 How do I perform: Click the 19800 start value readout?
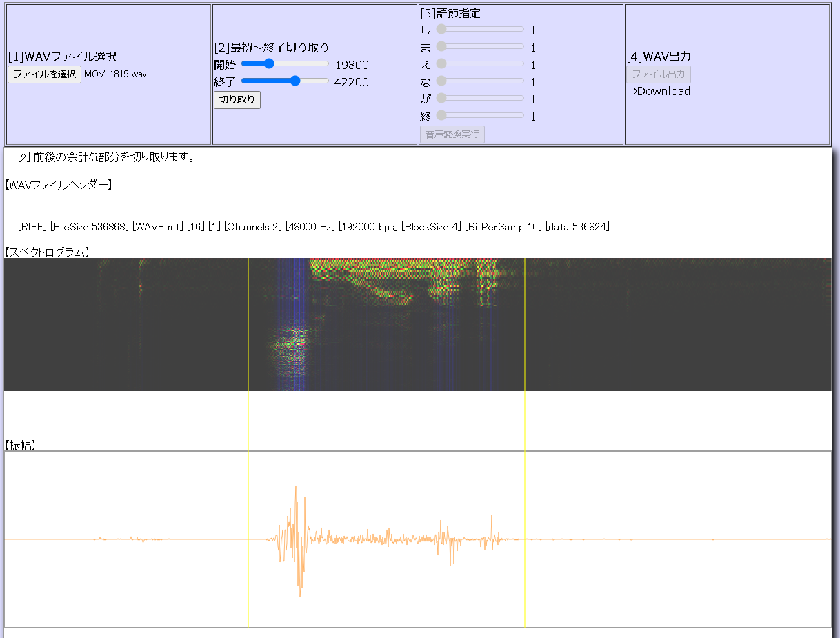(352, 66)
